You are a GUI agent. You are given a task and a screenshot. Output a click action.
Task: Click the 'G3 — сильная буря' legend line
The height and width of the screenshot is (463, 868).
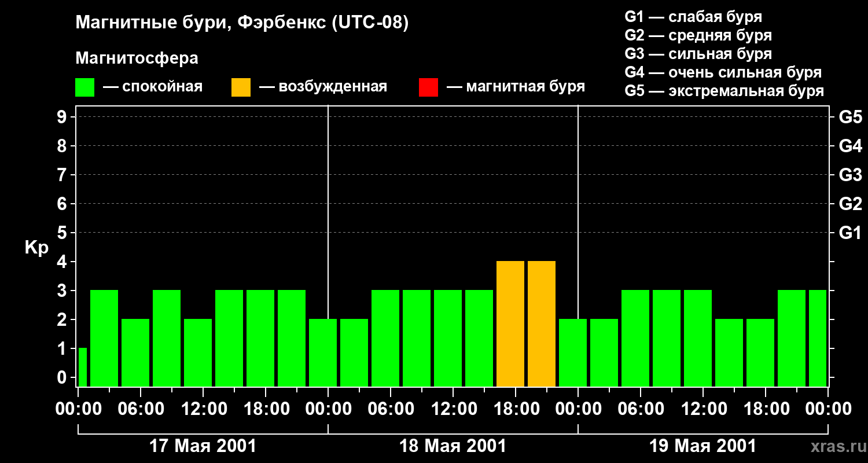(698, 54)
